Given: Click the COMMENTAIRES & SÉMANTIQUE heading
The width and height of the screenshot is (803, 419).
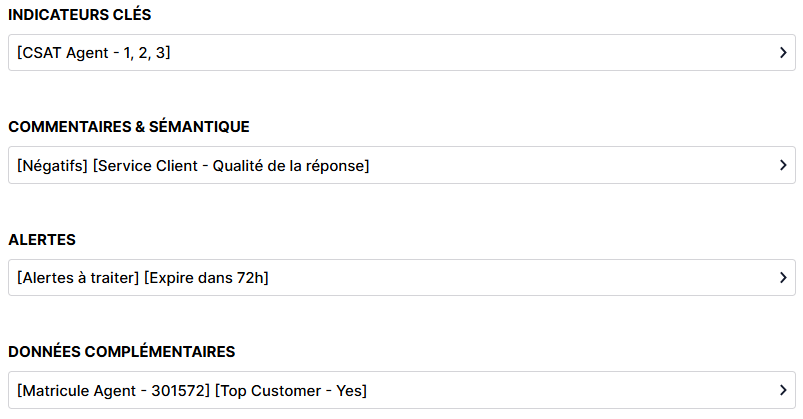Looking at the screenshot, I should 129,127.
